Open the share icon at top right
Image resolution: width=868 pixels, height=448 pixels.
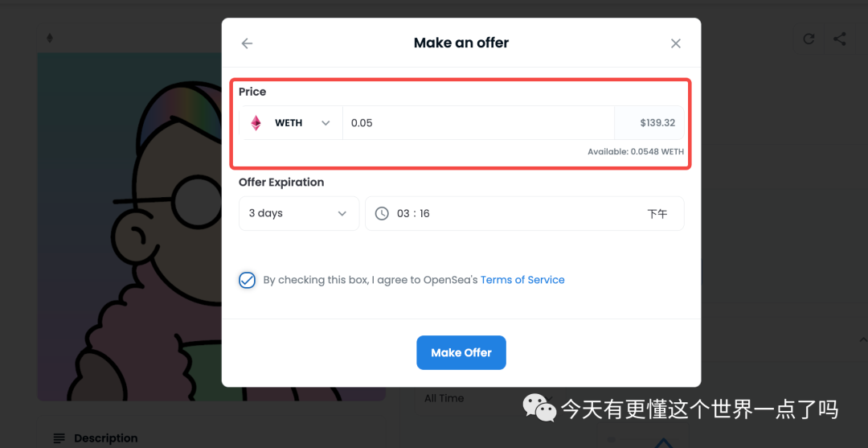pyautogui.click(x=840, y=39)
